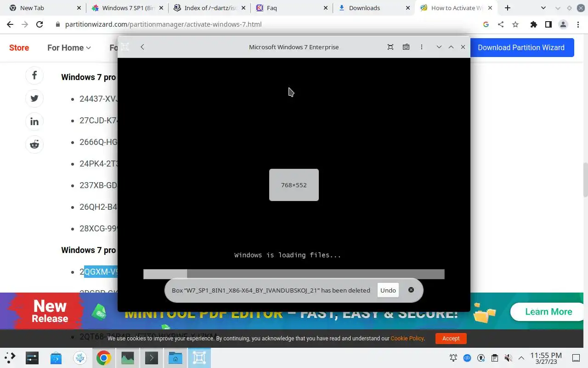Click the 768×552 size indicator
This screenshot has height=368, width=588.
[x=294, y=185]
